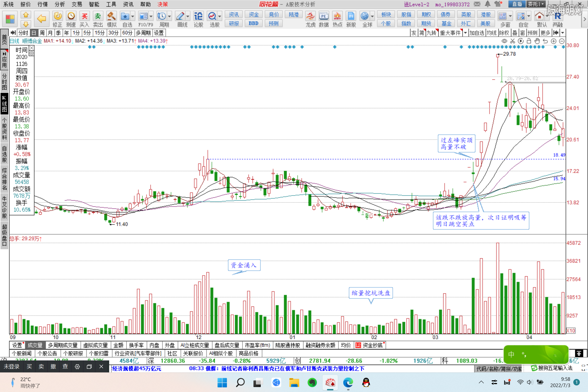Open gear settings in bottom trade bar
588x392 pixels.
(77, 367)
